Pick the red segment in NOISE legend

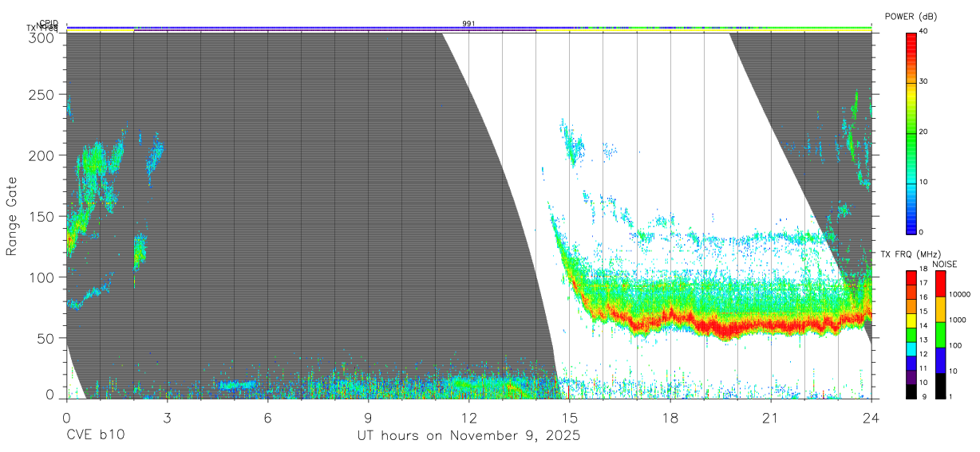940,284
